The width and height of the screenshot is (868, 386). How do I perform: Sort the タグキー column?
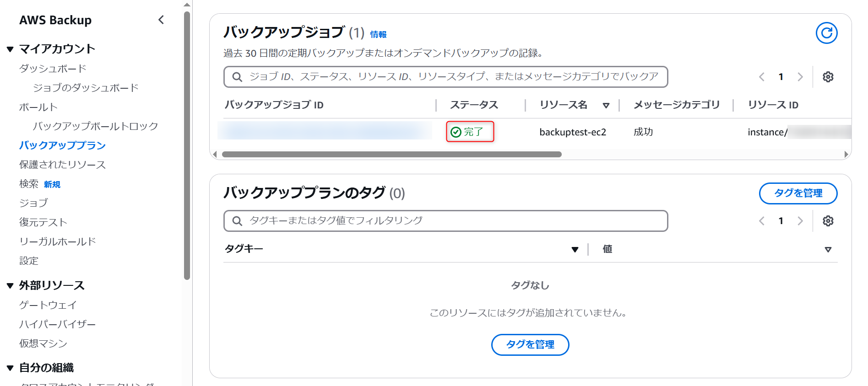[575, 249]
